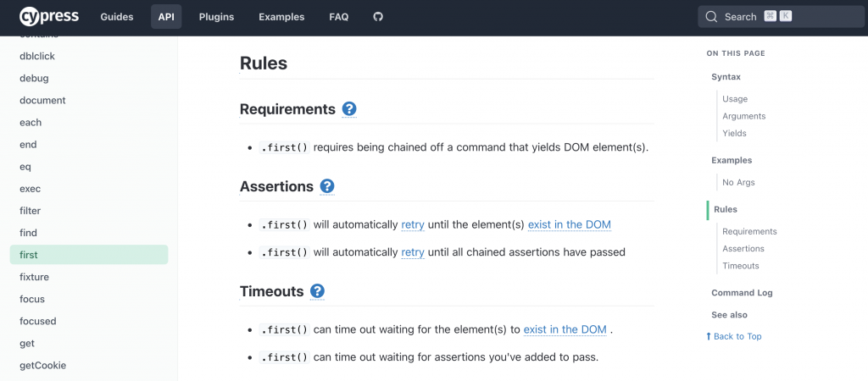
Task: Click the help icon beside Requirements
Action: point(349,109)
